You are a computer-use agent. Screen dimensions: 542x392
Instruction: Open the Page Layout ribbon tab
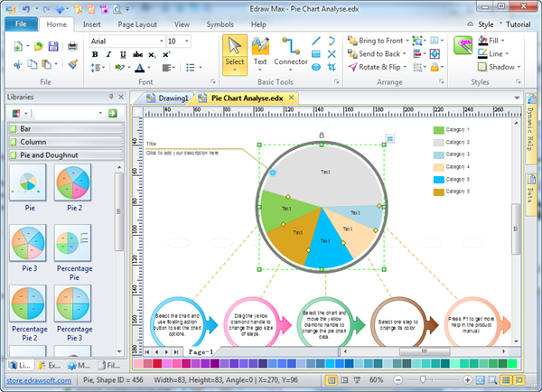(x=142, y=24)
